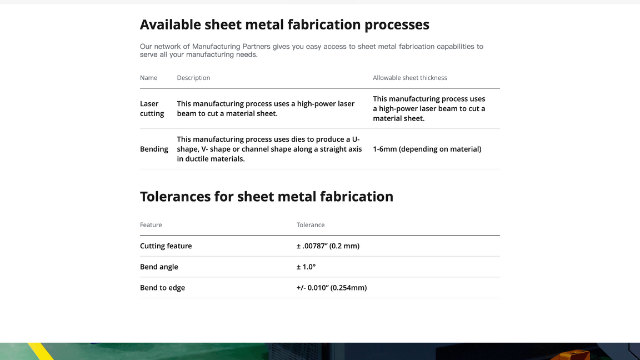Click the 'Cutting feature' row label
Image resolution: width=640 pixels, height=360 pixels.
pyautogui.click(x=166, y=246)
